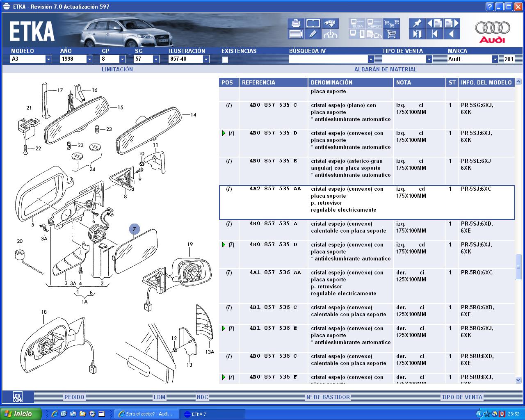525x420 pixels.
Task: Open the Inicio start menu
Action: 21,414
